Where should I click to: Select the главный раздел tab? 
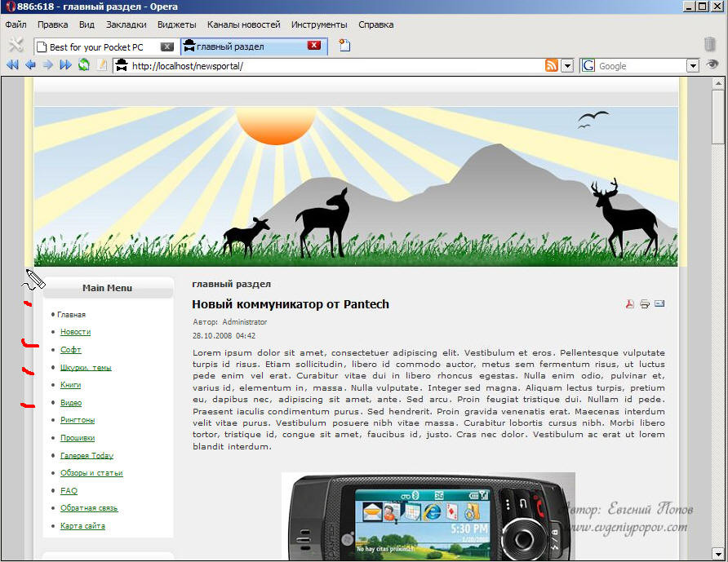coord(254,46)
